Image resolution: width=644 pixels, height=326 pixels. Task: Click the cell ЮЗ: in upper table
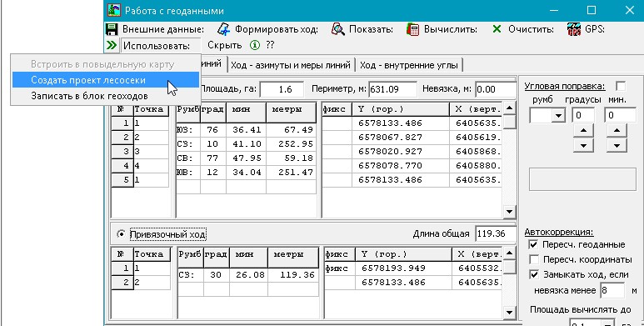pyautogui.click(x=188, y=130)
